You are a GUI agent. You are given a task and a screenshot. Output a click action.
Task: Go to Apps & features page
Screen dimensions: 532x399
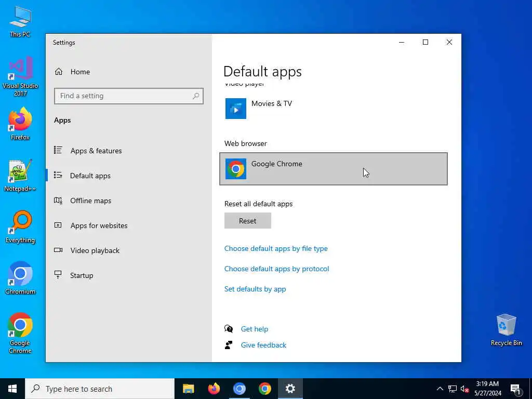point(96,151)
